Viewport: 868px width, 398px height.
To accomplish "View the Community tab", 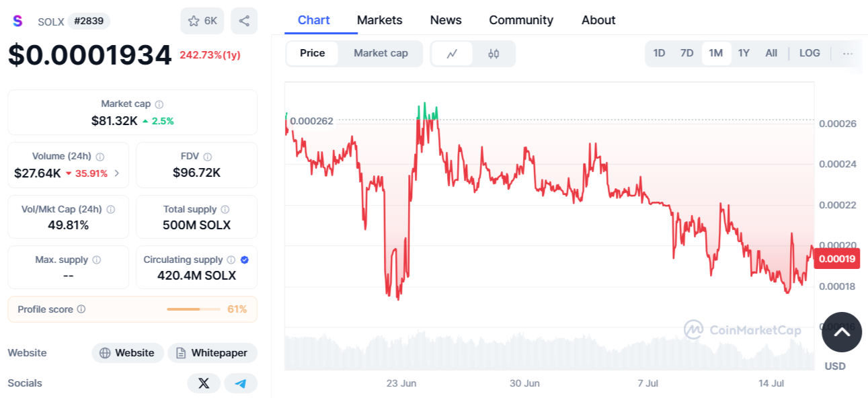I will (x=521, y=20).
